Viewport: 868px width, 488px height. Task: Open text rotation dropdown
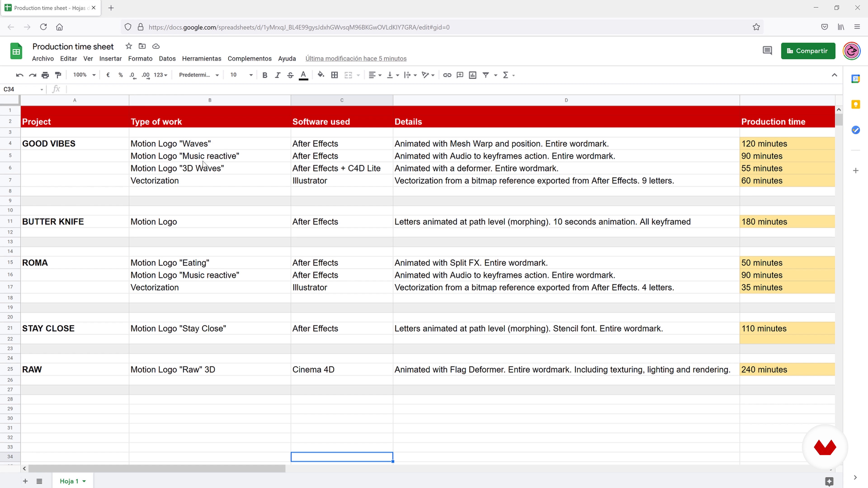click(428, 75)
